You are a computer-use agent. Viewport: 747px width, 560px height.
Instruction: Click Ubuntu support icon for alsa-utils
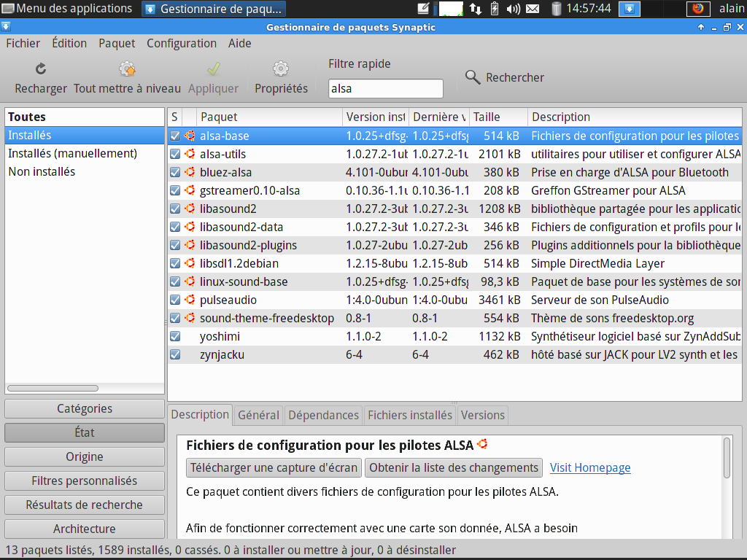click(x=190, y=154)
